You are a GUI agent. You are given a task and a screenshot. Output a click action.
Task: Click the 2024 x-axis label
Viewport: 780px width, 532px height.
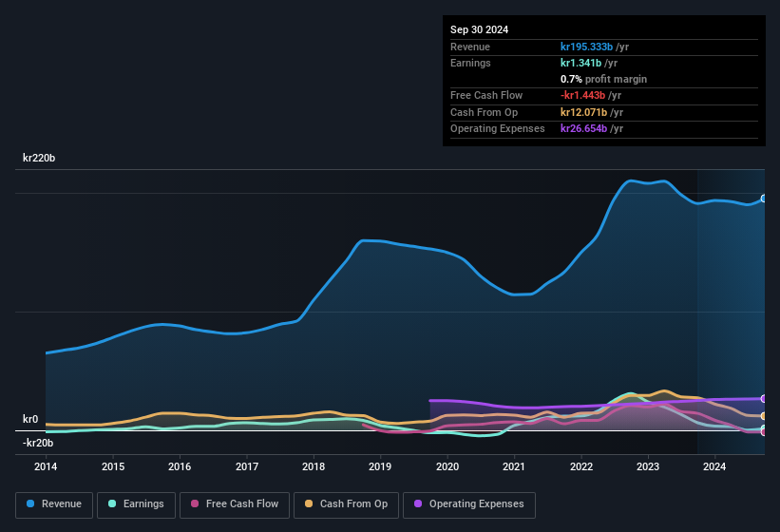tap(714, 466)
